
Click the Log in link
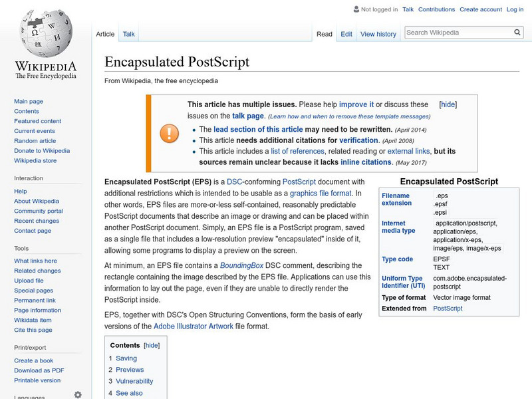(515, 9)
